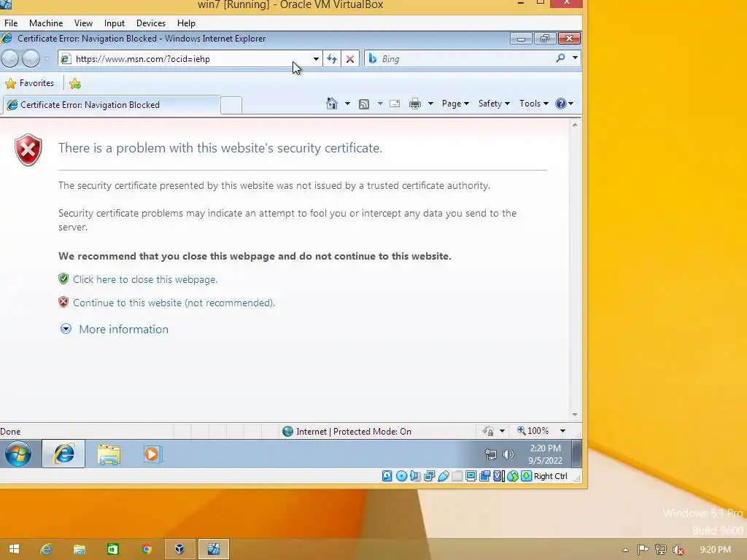
Task: Click VirtualBox mouse integration icon
Action: tap(513, 475)
